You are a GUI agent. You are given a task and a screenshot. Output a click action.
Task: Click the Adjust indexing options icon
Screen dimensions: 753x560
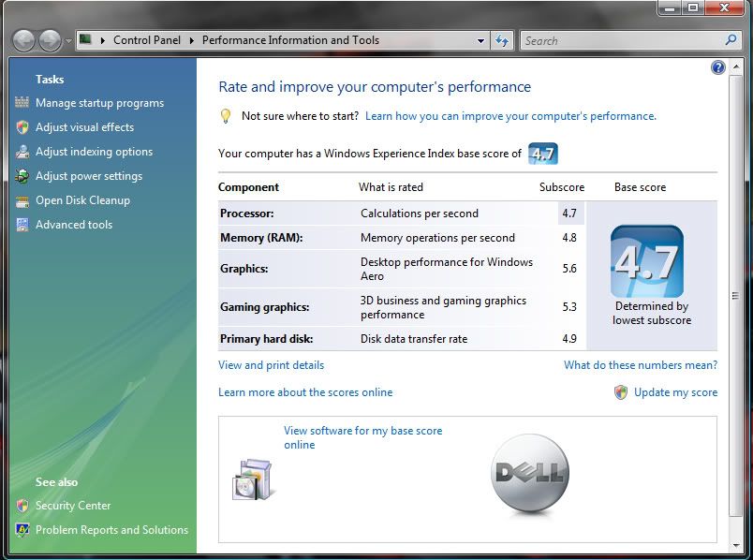(22, 152)
